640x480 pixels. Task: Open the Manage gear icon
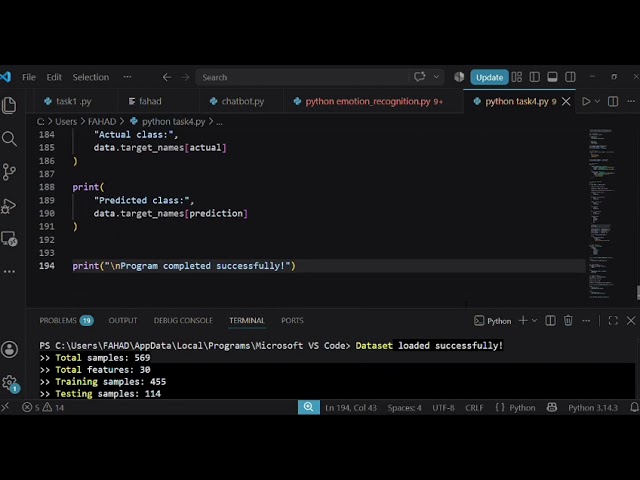click(x=9, y=383)
